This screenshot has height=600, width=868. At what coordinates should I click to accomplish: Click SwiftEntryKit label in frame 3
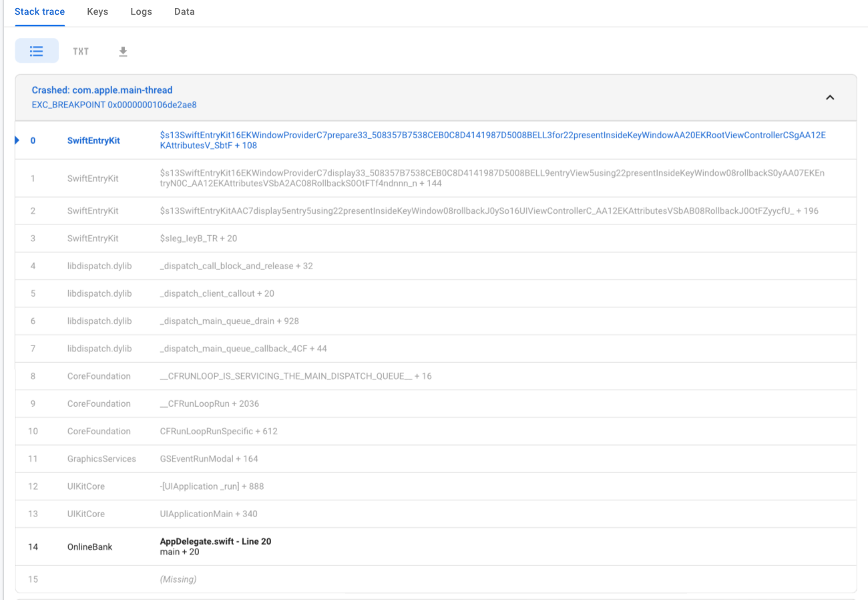coord(93,239)
